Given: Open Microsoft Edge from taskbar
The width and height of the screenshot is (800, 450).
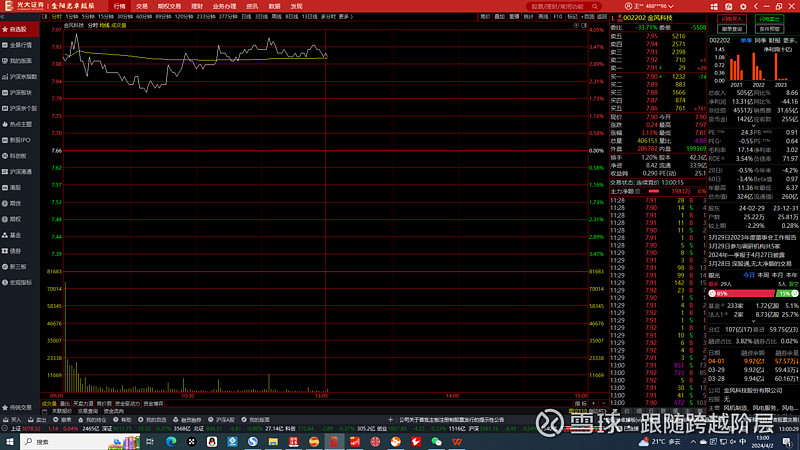Looking at the screenshot, I should [171, 442].
